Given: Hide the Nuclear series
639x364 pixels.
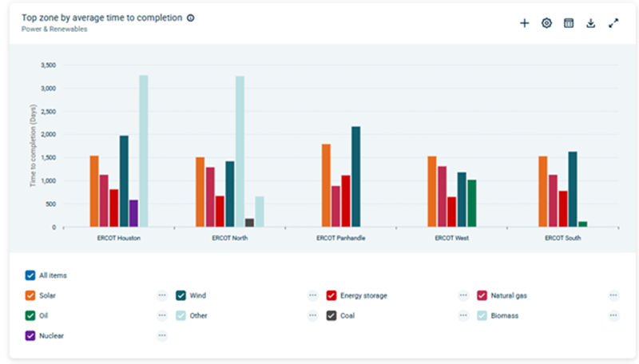Looking at the screenshot, I should click(x=30, y=336).
